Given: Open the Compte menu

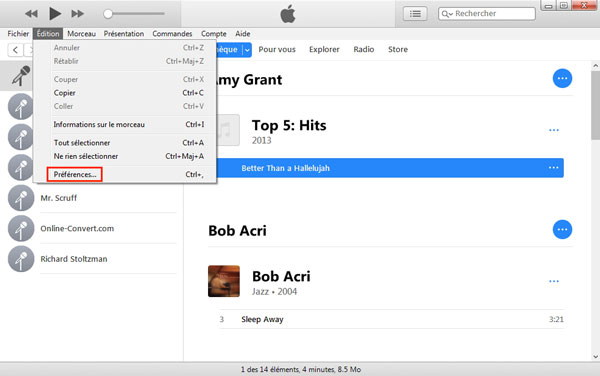Looking at the screenshot, I should (214, 34).
